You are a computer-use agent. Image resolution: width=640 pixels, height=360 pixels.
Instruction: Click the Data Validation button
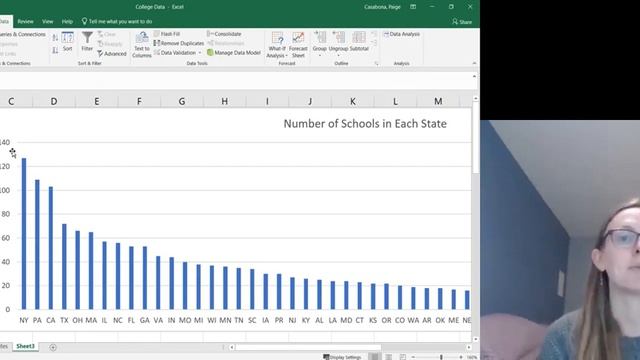click(175, 53)
